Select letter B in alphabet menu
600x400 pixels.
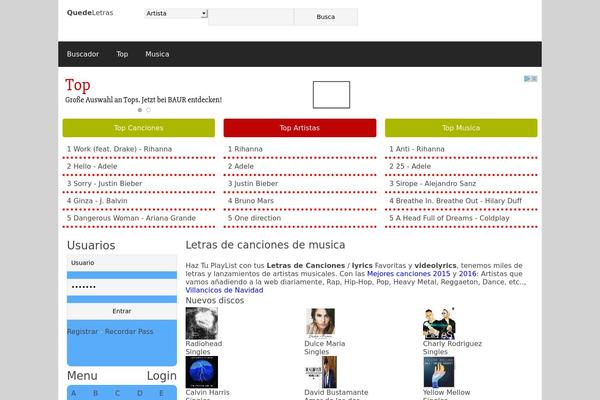pos(96,393)
